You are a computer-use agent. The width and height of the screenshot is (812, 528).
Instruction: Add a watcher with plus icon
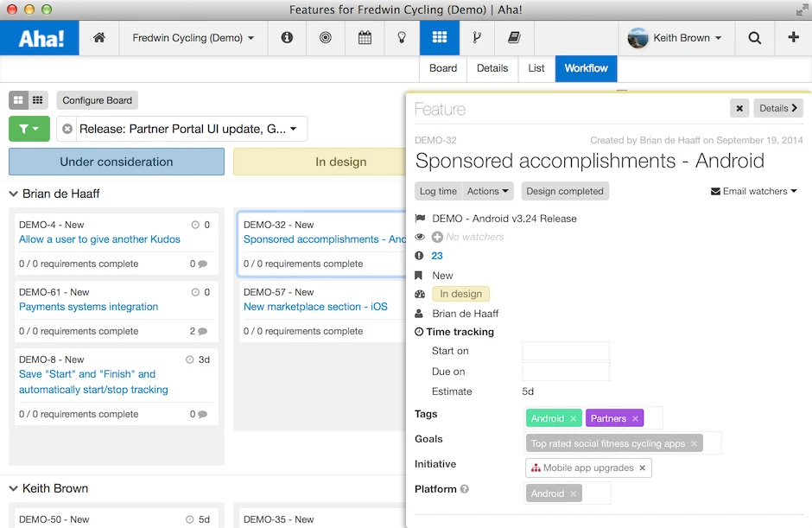[x=438, y=237]
